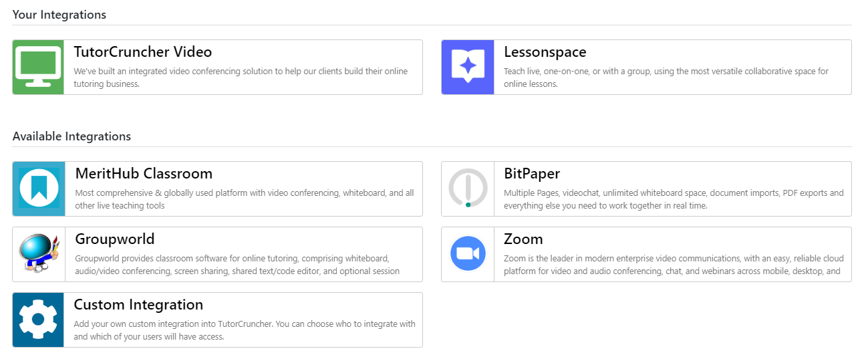Click the 'integrated video conferencing solution' description
Screen dimensions: 868x363
(x=241, y=78)
